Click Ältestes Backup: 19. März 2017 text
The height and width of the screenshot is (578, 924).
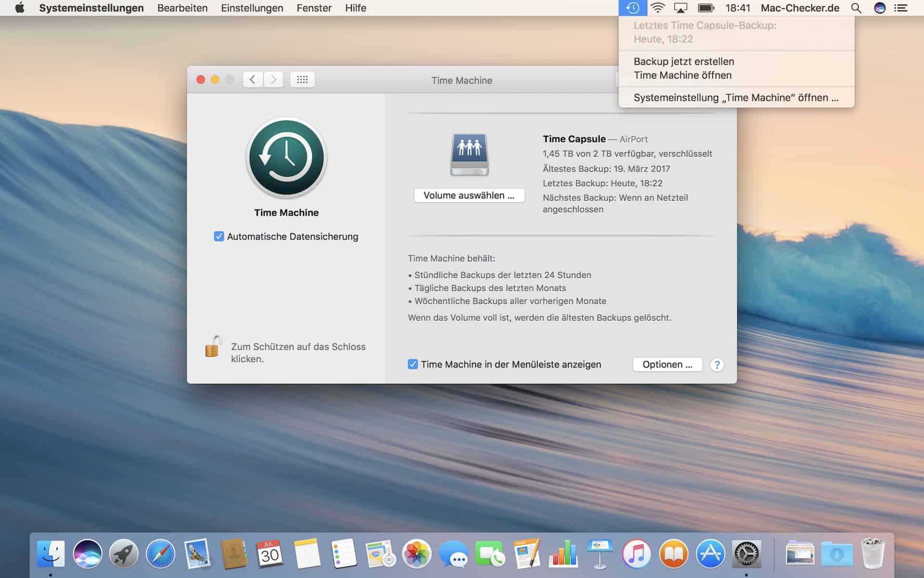click(x=606, y=169)
